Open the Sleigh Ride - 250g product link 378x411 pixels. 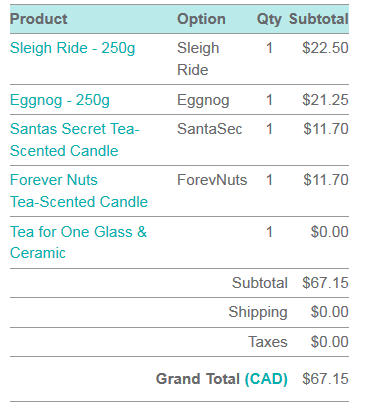(72, 48)
